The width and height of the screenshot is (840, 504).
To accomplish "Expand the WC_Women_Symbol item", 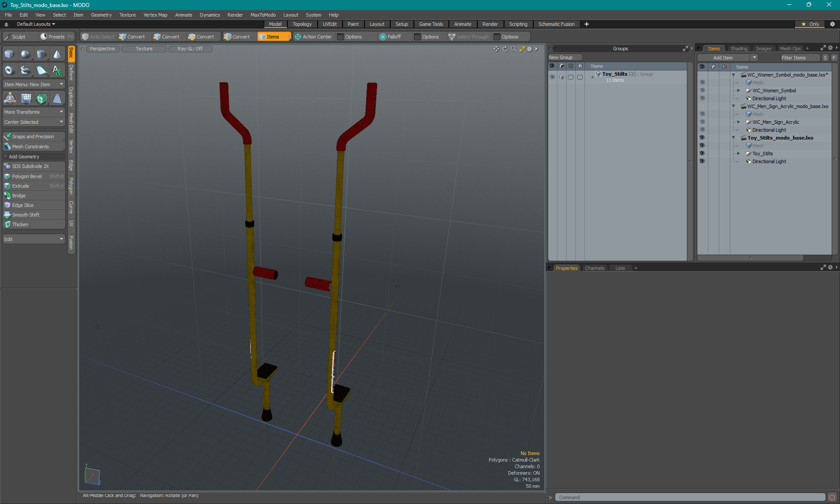I will [x=739, y=91].
